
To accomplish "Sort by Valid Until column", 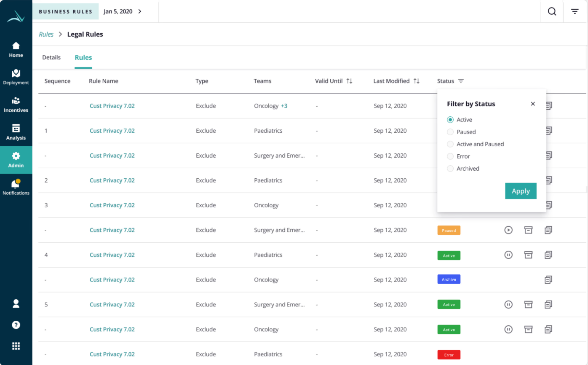I will tap(349, 81).
